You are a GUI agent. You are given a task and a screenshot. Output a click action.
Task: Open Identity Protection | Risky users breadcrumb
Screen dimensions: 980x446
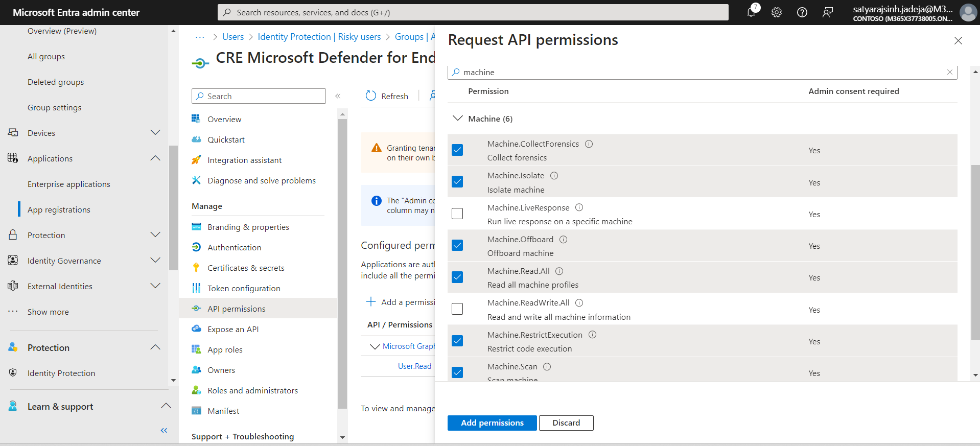(x=319, y=37)
